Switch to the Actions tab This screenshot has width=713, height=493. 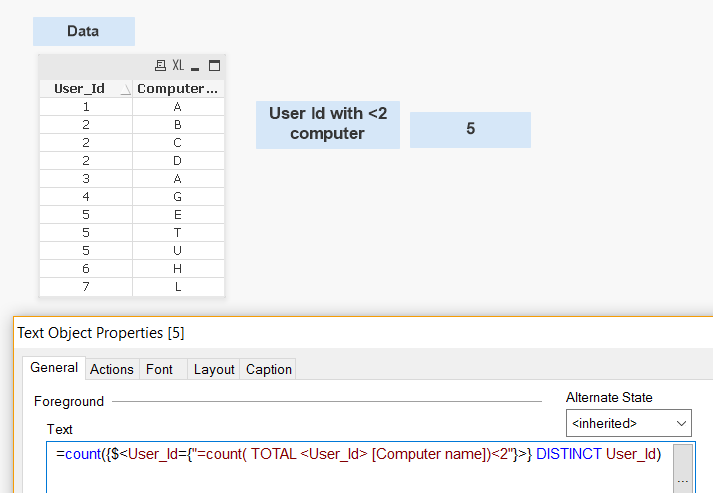(112, 369)
